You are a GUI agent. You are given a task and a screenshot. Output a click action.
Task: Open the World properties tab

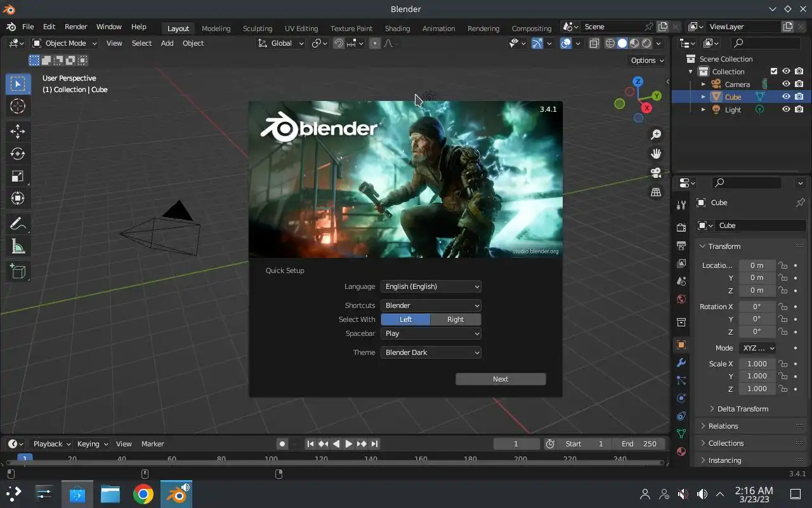(x=681, y=299)
